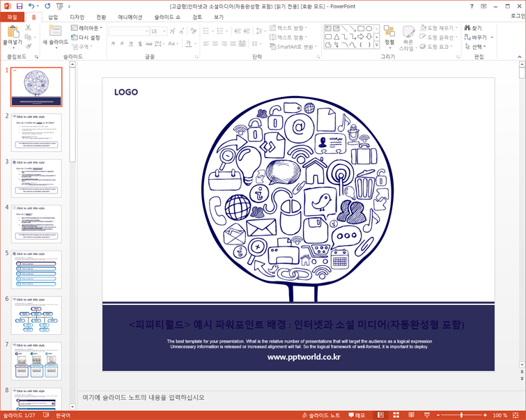The height and width of the screenshot is (420, 526).
Task: Switch to the Transitions (전환) tab
Action: (x=101, y=17)
